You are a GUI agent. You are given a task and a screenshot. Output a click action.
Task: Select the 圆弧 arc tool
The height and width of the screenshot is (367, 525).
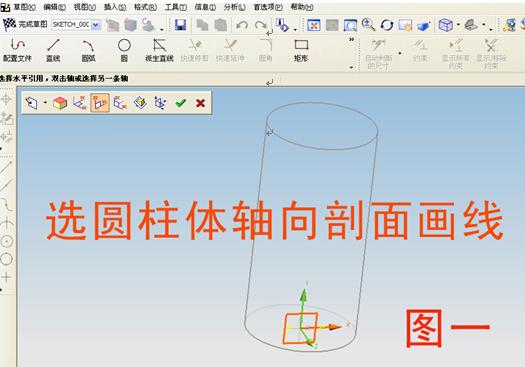point(89,50)
